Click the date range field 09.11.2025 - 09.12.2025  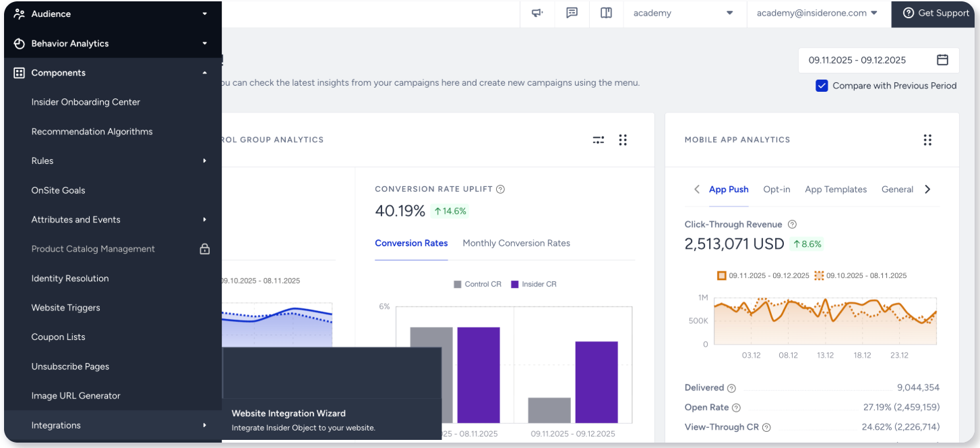[878, 60]
